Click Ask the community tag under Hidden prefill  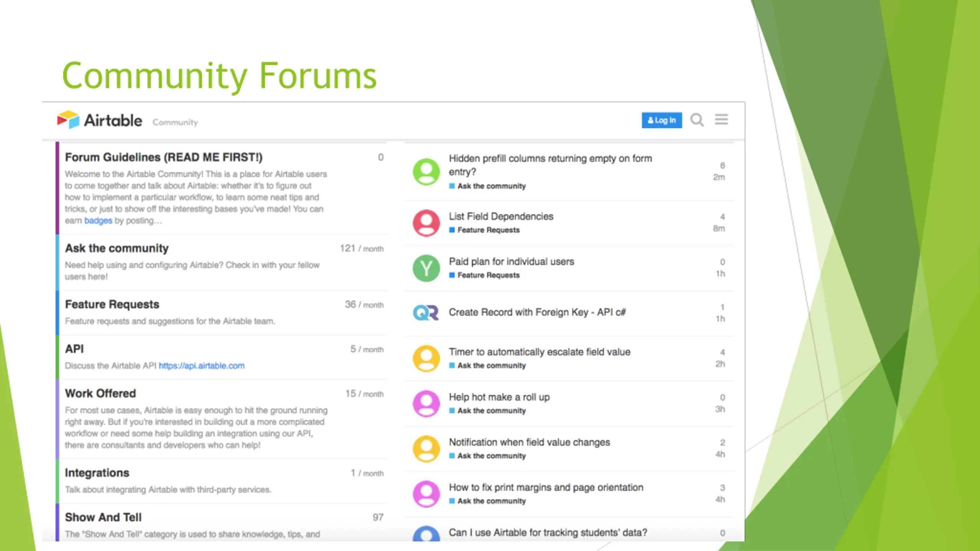click(x=487, y=186)
